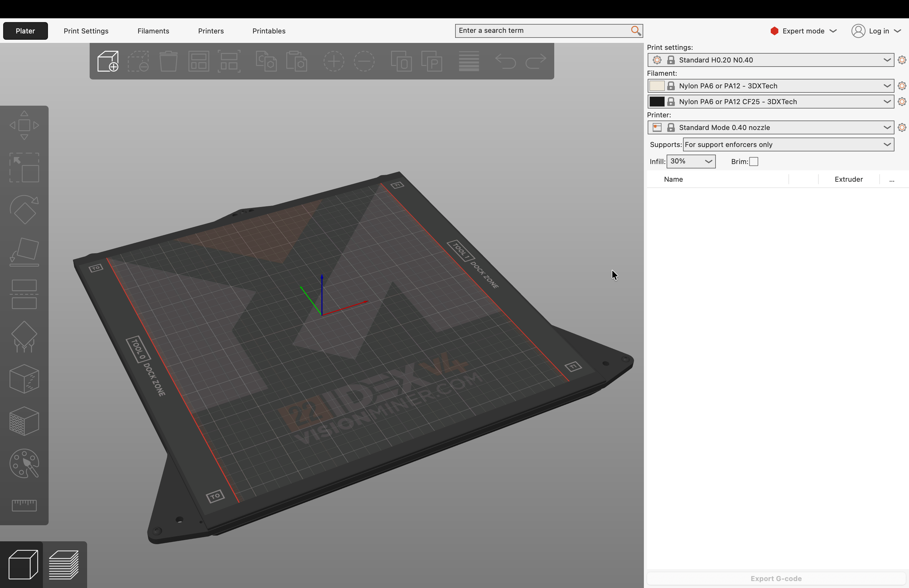909x588 pixels.
Task: Edit CF25 filament preset gear icon
Action: click(x=902, y=102)
